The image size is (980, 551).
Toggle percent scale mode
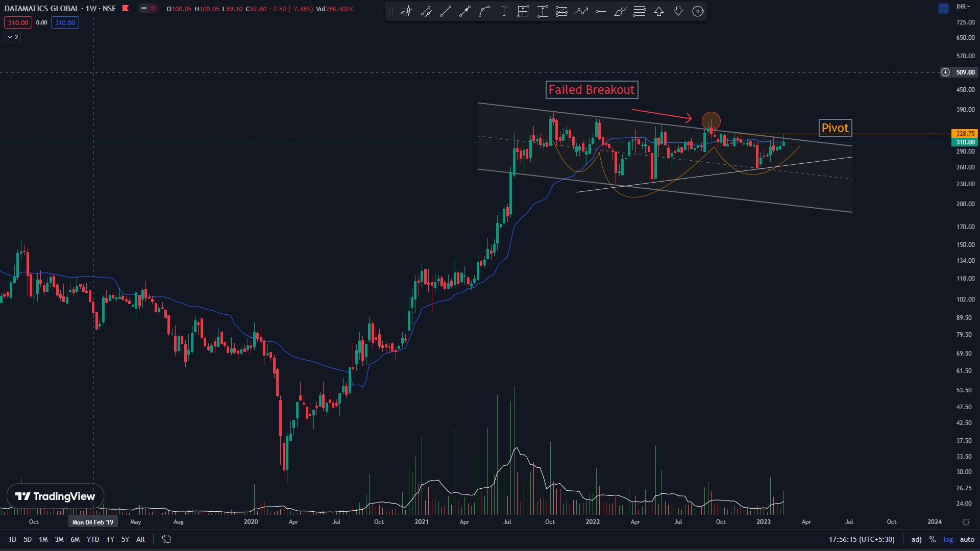point(933,539)
